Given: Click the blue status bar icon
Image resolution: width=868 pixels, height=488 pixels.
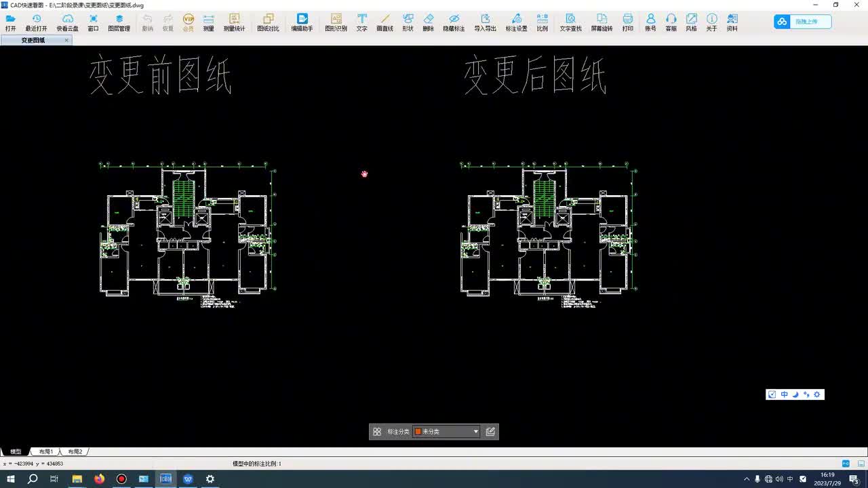Looking at the screenshot, I should [846, 464].
